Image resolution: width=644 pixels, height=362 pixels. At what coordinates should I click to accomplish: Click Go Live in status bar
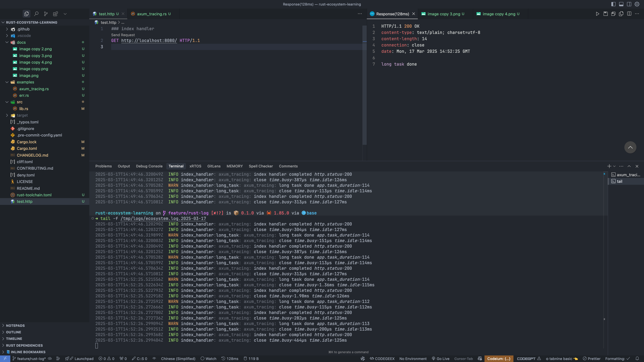coord(440,359)
